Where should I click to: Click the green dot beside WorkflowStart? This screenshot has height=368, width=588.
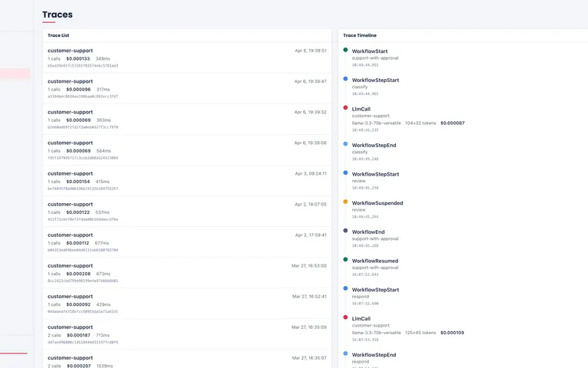tap(345, 50)
